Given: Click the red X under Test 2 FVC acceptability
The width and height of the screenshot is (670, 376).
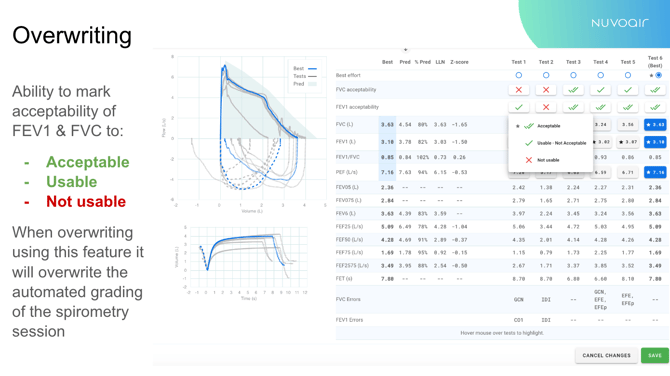Looking at the screenshot, I should click(x=546, y=90).
